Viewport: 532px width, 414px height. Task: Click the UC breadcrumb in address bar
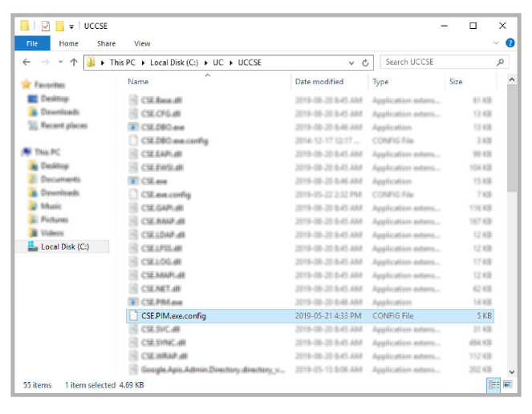[x=217, y=63]
